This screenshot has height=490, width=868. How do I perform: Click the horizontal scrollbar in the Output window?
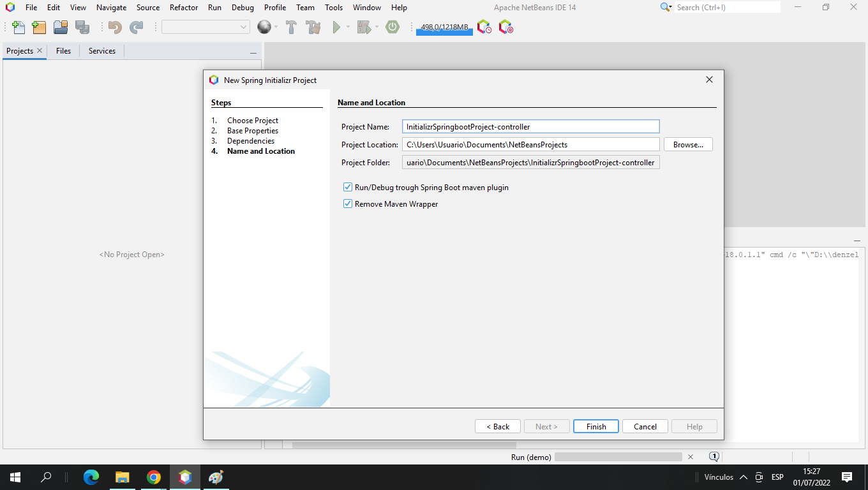coord(404,445)
